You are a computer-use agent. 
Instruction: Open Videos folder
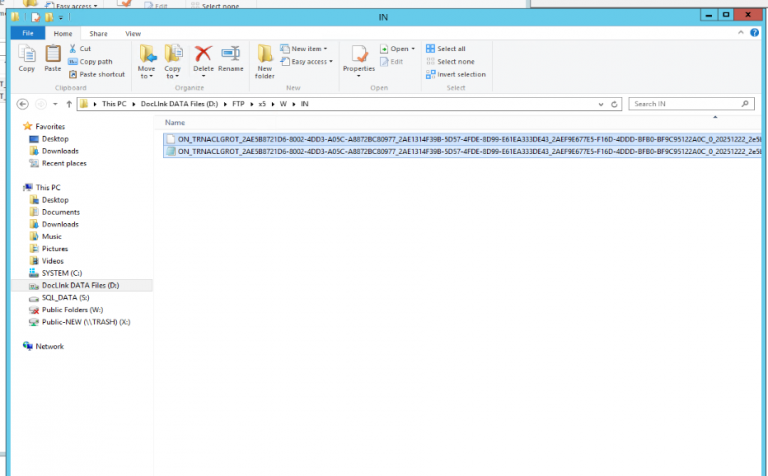(52, 261)
